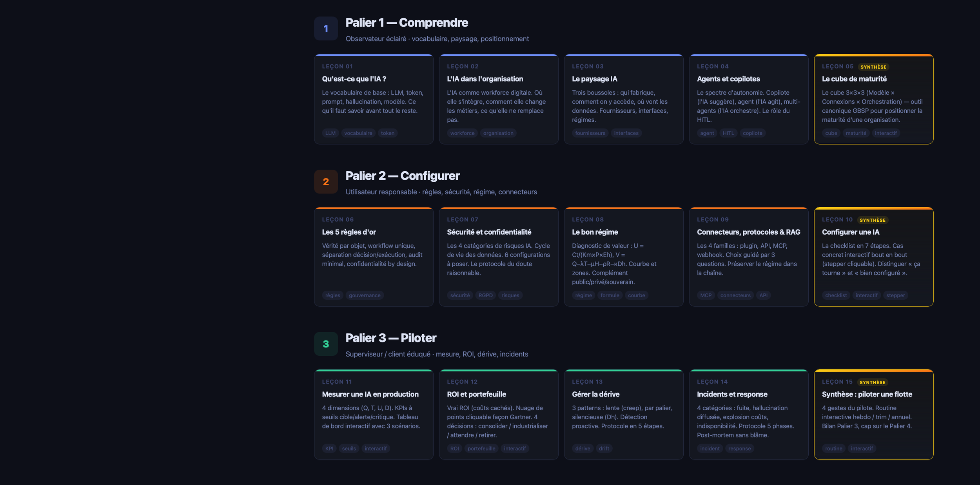The width and height of the screenshot is (980, 485).
Task: Click the portefeuille tag in lesson 12
Action: pyautogui.click(x=481, y=449)
